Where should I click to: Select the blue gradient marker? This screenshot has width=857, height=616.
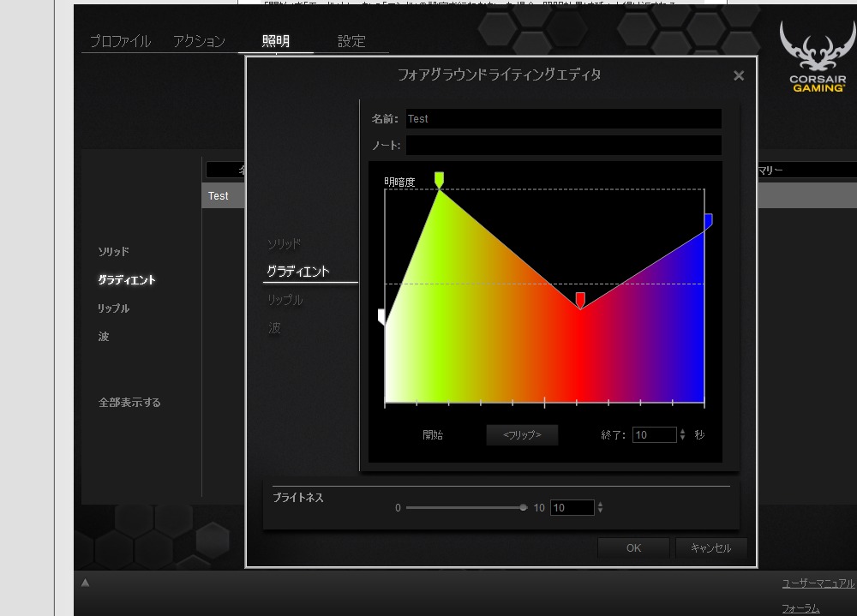tap(709, 221)
